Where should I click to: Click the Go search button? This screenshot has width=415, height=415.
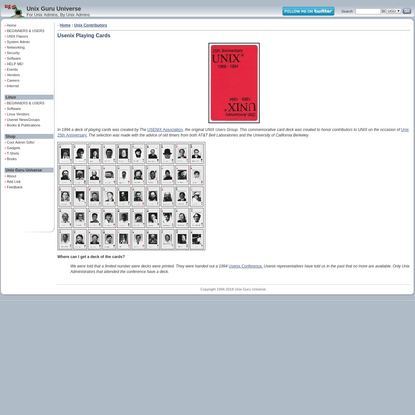pyautogui.click(x=407, y=11)
